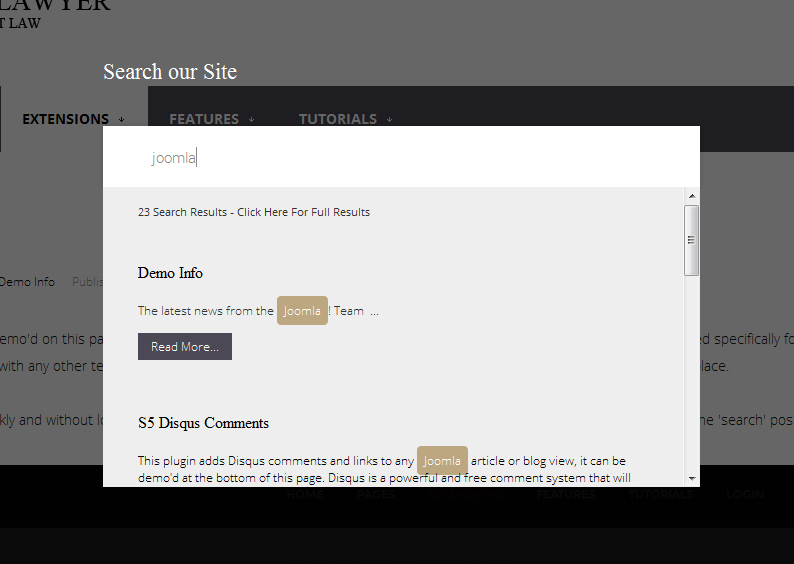Image resolution: width=794 pixels, height=564 pixels.
Task: Click highlighted Joomla tag in Disqus description
Action: click(x=442, y=461)
